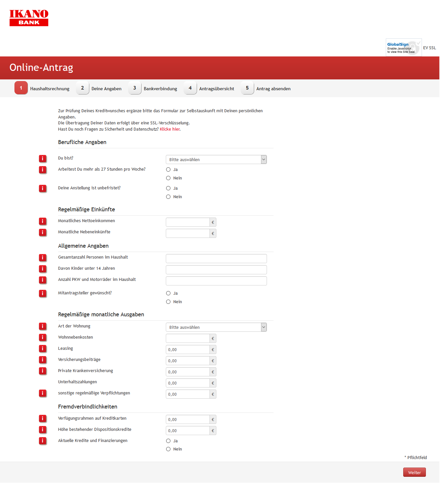
Task: Open the 'Art der Wohnung' dropdown
Action: pos(216,327)
